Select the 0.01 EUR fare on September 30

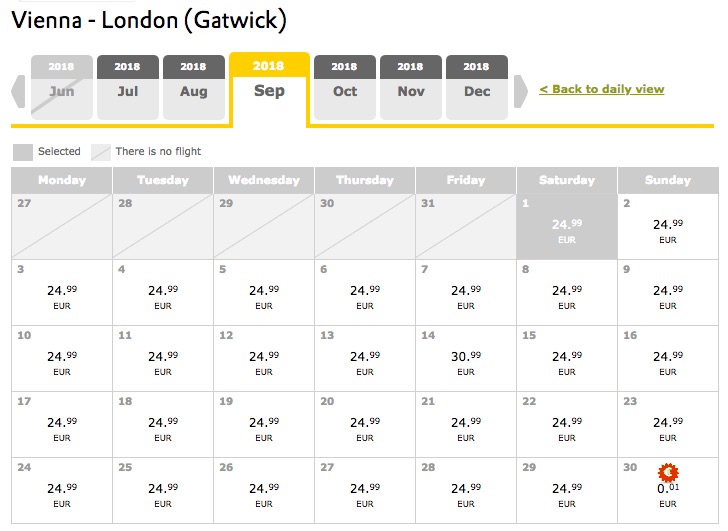pos(668,491)
